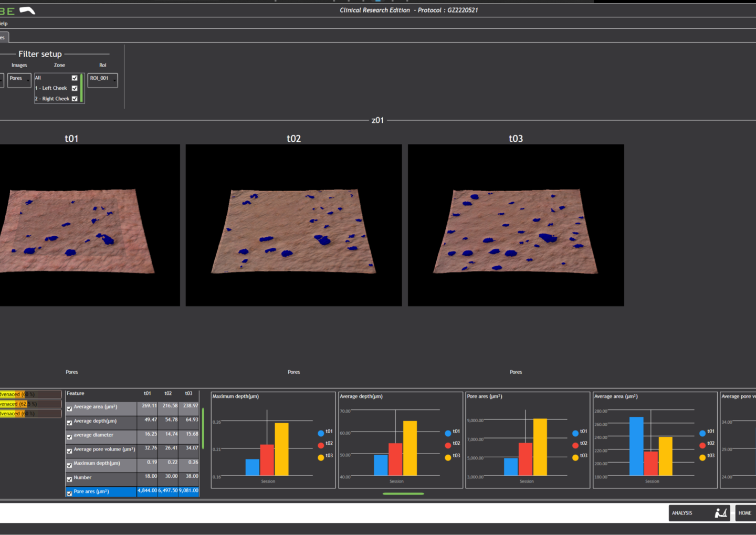Image resolution: width=756 pixels, height=535 pixels.
Task: Click the blue t01 legend dot in Average area chart
Action: tap(702, 433)
